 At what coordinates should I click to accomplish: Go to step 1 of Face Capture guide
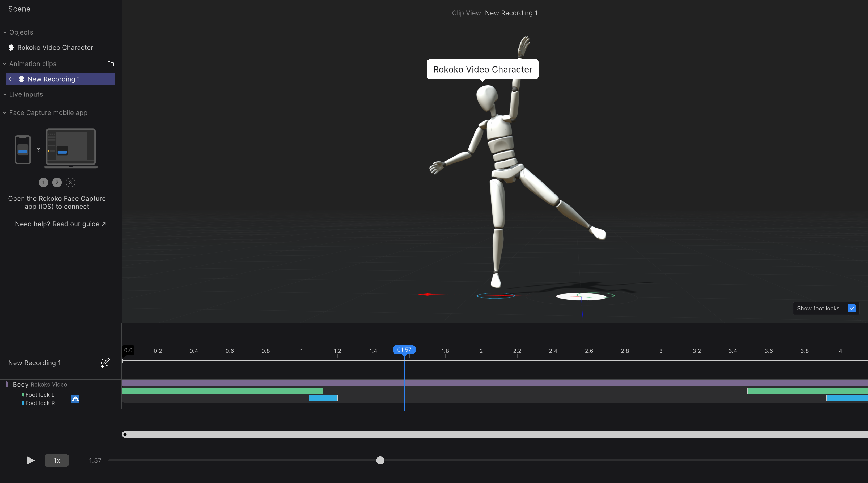[43, 182]
